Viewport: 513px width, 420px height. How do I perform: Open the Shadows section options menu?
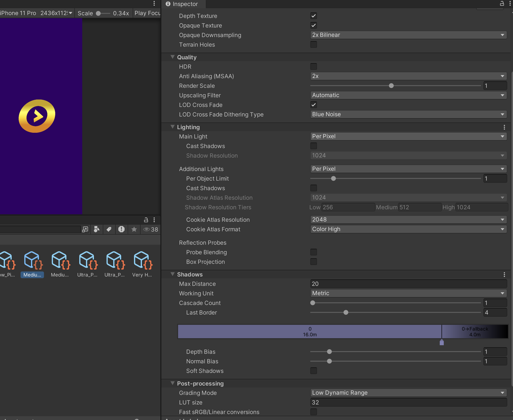coord(504,274)
